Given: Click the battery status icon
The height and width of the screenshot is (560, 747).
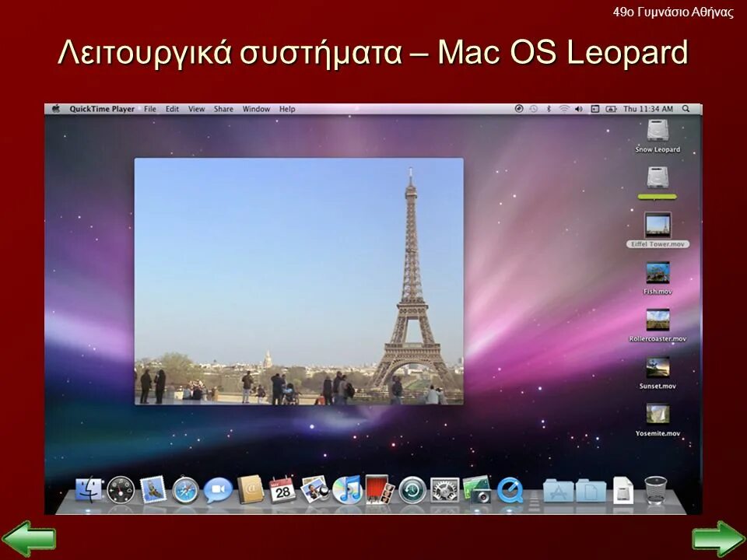Looking at the screenshot, I should (611, 109).
